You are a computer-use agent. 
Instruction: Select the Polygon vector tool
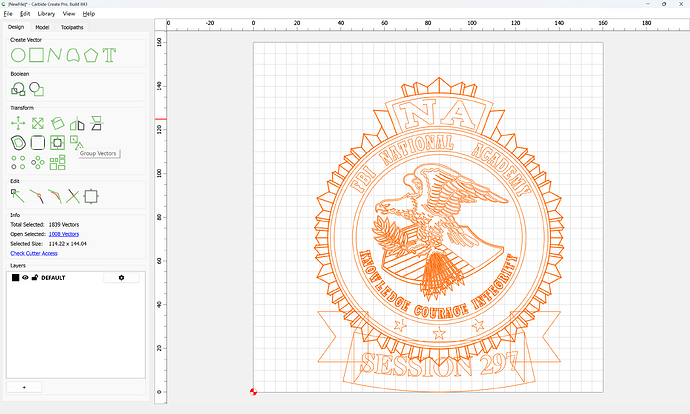91,55
